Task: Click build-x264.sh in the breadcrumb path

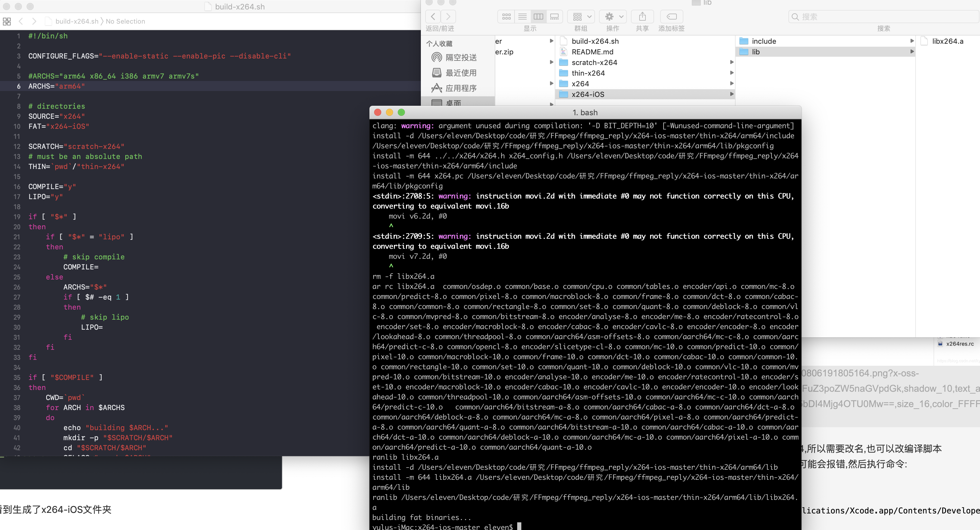Action: [x=77, y=21]
